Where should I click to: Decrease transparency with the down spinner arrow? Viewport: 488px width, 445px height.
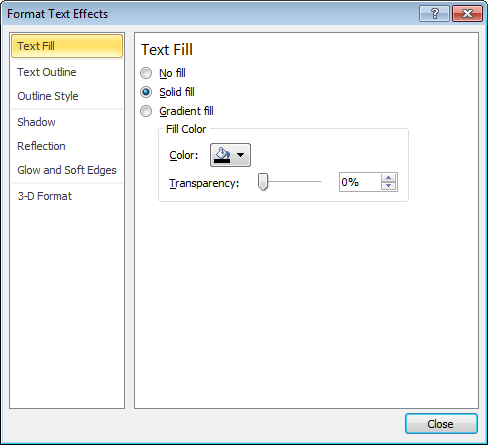[388, 186]
